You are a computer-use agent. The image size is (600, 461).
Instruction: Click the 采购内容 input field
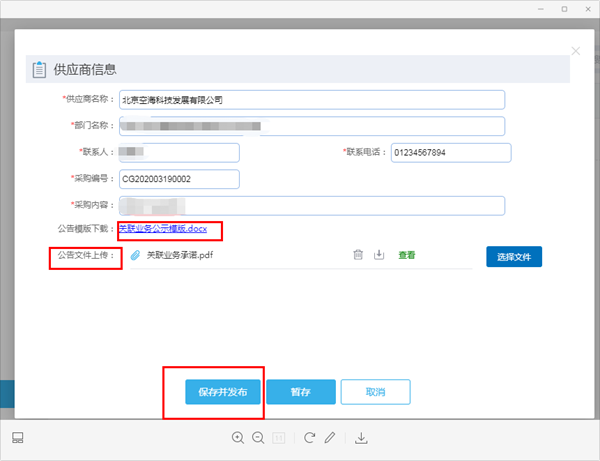pos(311,205)
